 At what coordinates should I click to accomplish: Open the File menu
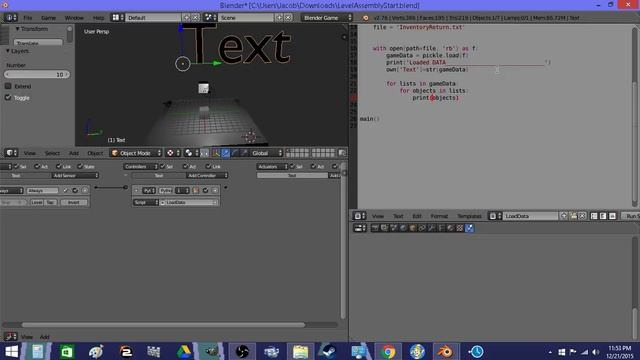tap(27, 18)
